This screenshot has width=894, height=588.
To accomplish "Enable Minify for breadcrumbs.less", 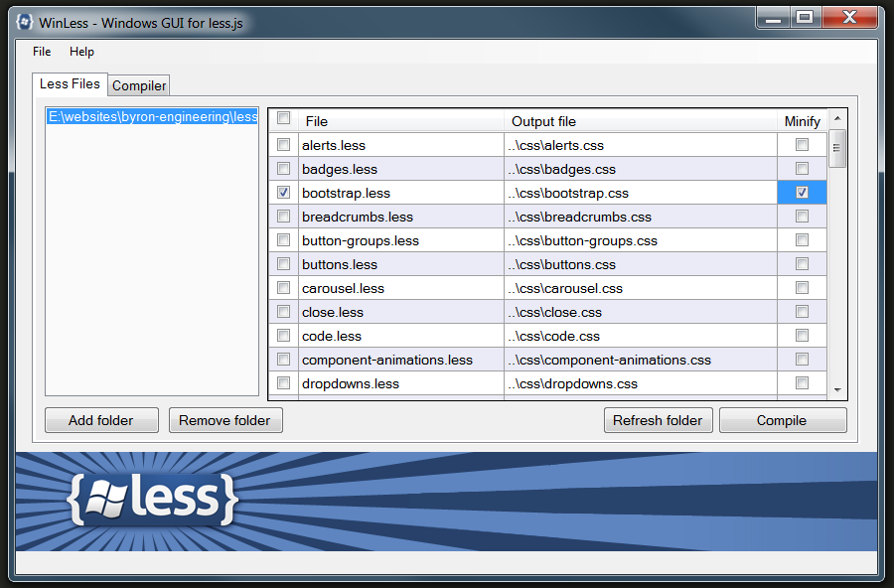I will point(803,217).
